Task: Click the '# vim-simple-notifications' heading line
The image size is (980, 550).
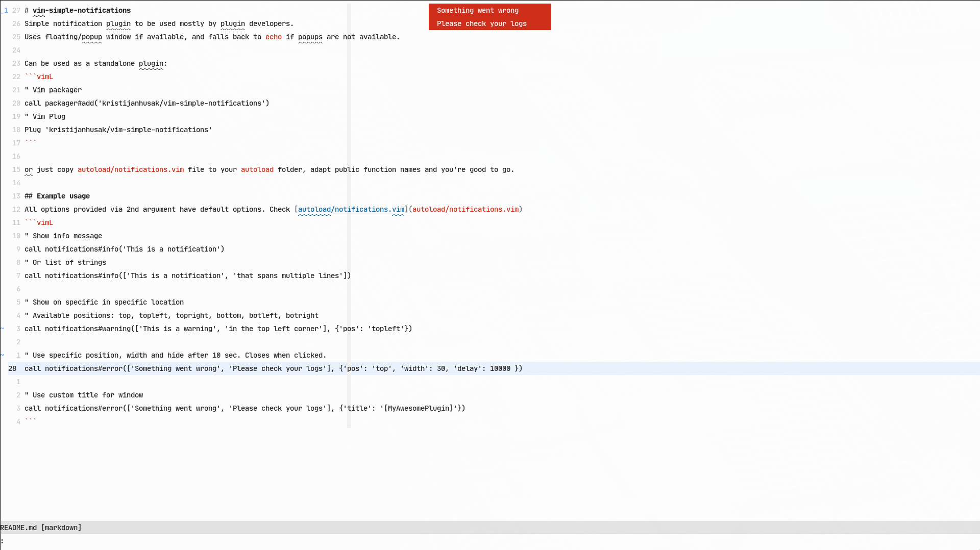Action: 78,10
